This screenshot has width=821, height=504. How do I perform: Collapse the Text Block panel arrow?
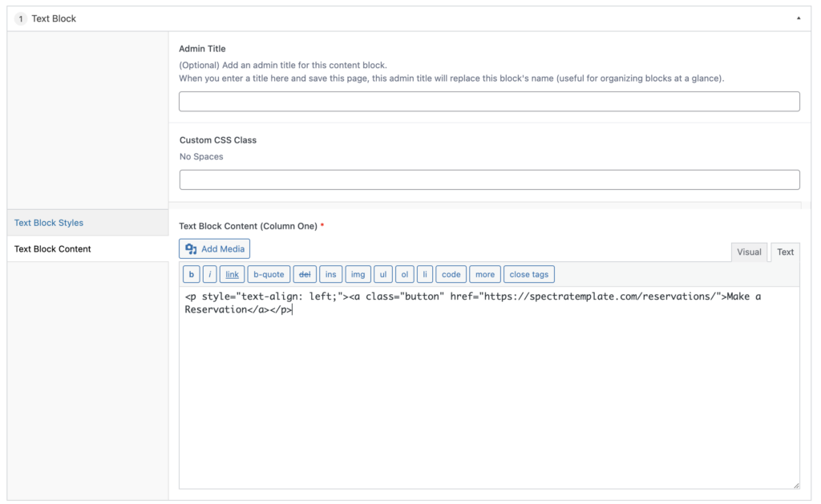tap(799, 18)
